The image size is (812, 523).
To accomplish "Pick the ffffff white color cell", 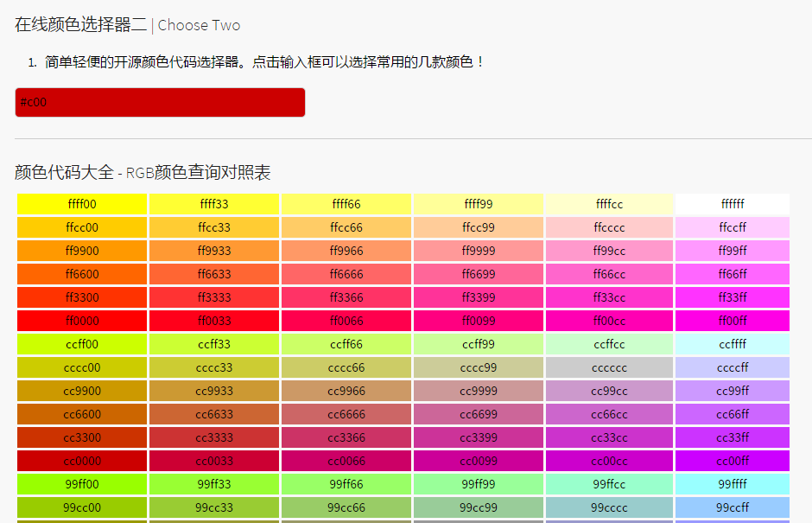I will (x=732, y=204).
